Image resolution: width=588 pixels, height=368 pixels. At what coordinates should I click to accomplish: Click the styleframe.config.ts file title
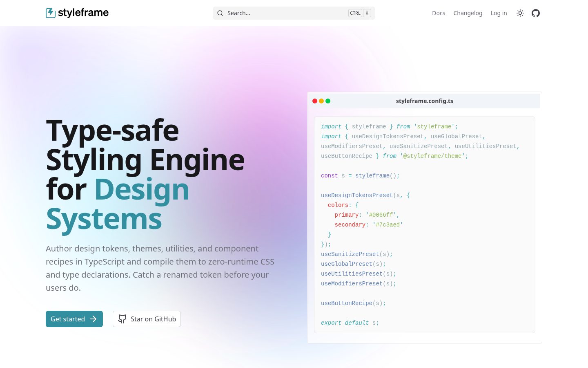click(425, 101)
